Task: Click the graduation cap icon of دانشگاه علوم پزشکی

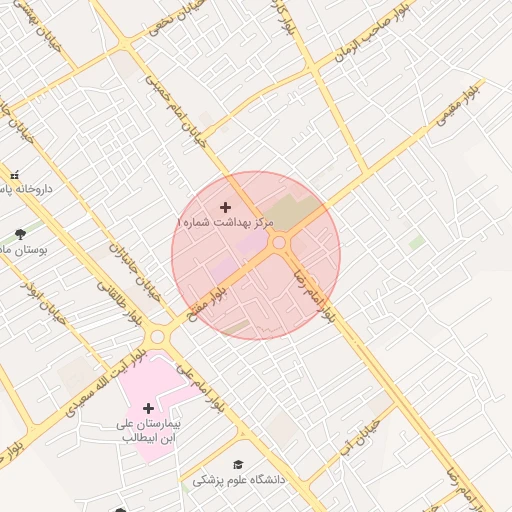Action: pyautogui.click(x=238, y=464)
